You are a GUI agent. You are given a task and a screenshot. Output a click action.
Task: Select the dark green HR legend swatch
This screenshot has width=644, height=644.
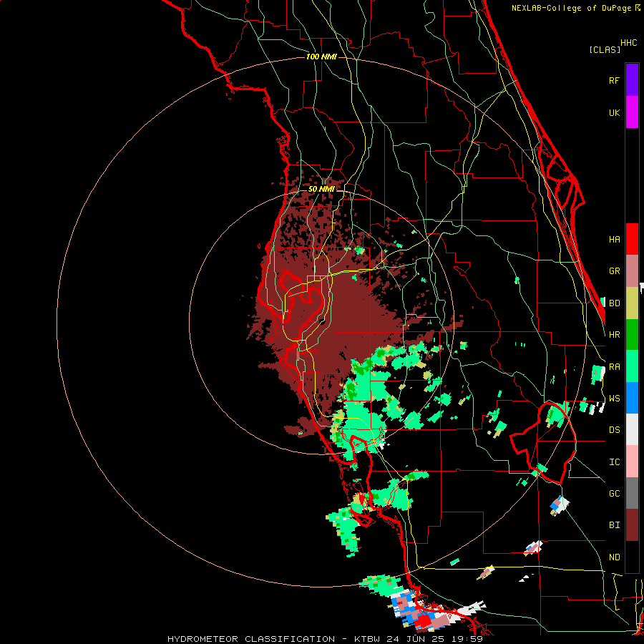click(x=632, y=335)
